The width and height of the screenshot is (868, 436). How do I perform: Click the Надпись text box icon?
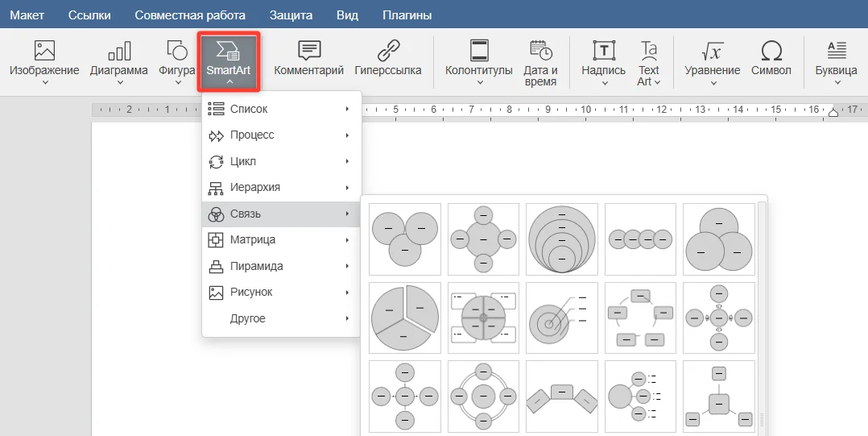click(604, 51)
